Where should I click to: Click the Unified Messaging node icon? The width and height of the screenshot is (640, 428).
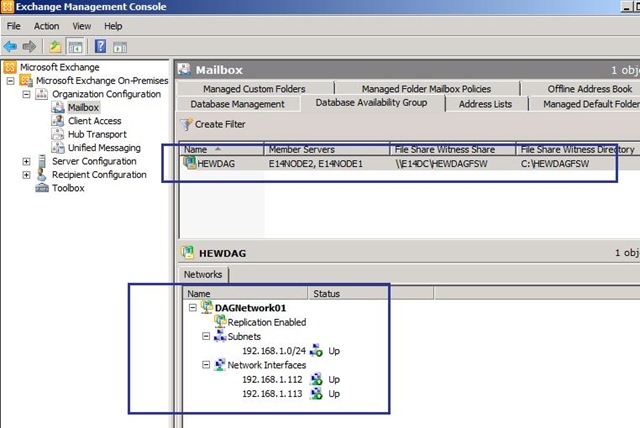click(x=58, y=148)
